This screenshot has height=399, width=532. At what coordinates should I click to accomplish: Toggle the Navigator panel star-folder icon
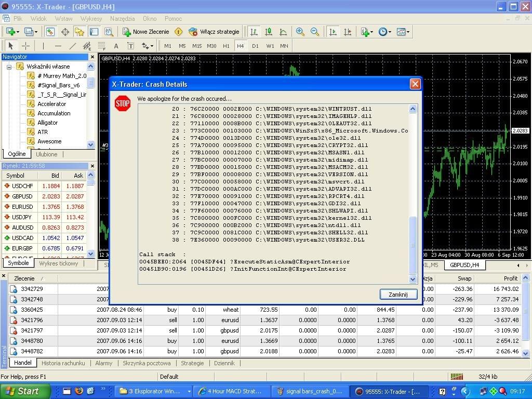(79, 32)
